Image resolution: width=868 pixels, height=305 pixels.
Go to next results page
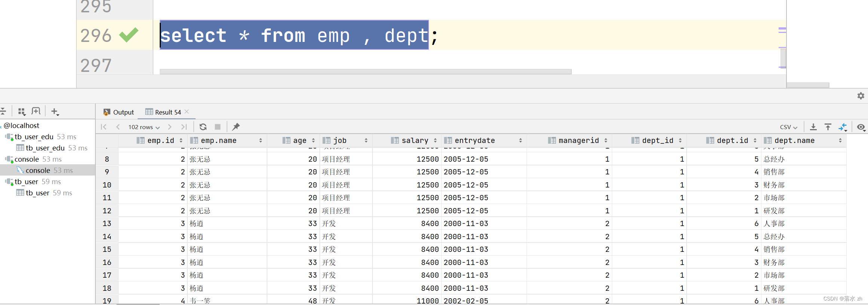pos(170,127)
